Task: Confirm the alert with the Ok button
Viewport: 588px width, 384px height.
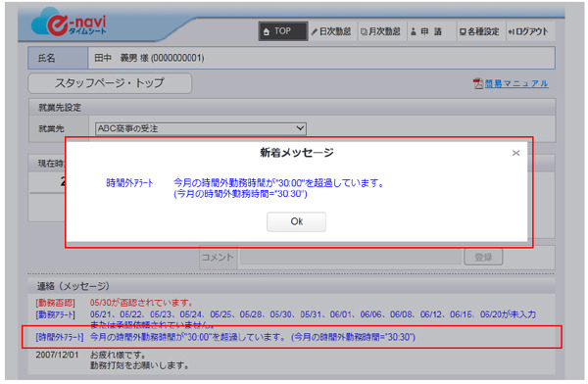Action: (x=296, y=221)
